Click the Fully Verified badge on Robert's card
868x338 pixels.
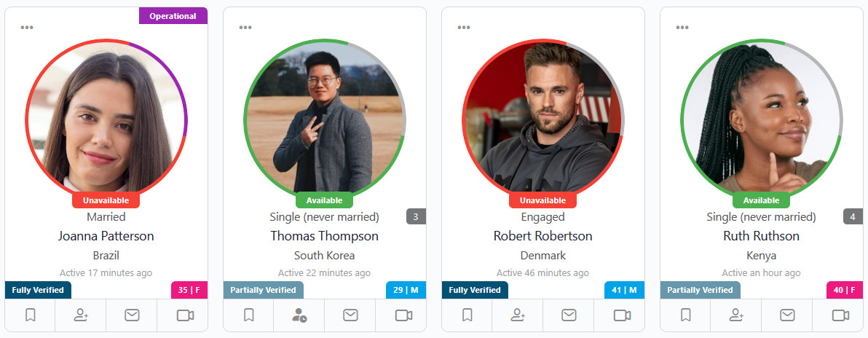pos(474,290)
